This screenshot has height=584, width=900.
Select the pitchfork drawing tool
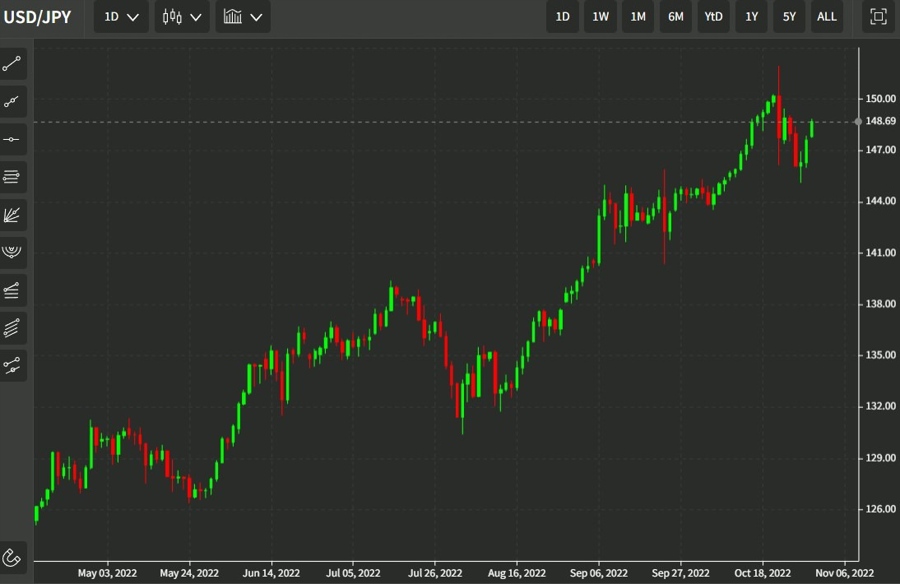point(12,366)
